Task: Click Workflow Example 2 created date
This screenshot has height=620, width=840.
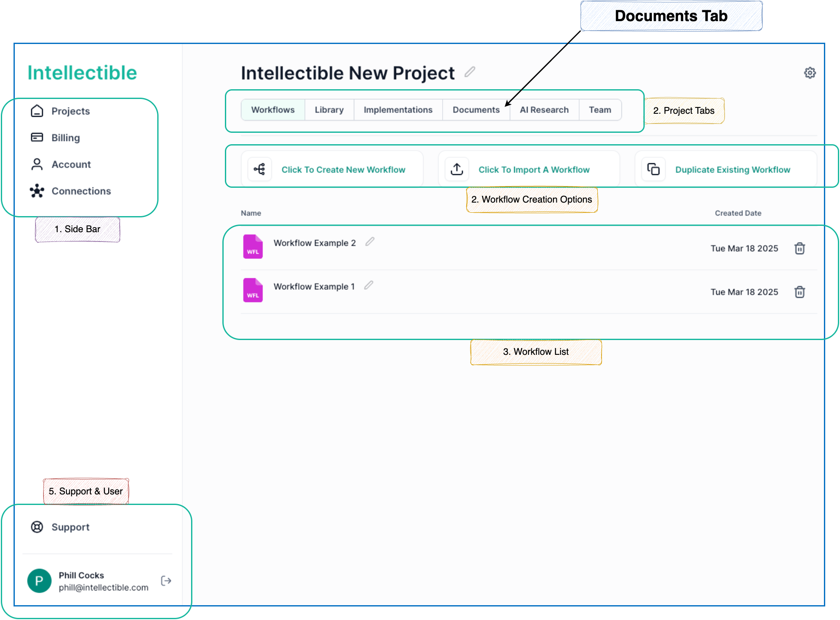Action: (744, 248)
